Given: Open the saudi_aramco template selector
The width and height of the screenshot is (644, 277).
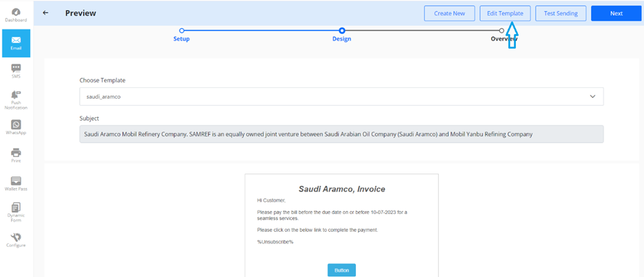Looking at the screenshot, I should click(342, 97).
